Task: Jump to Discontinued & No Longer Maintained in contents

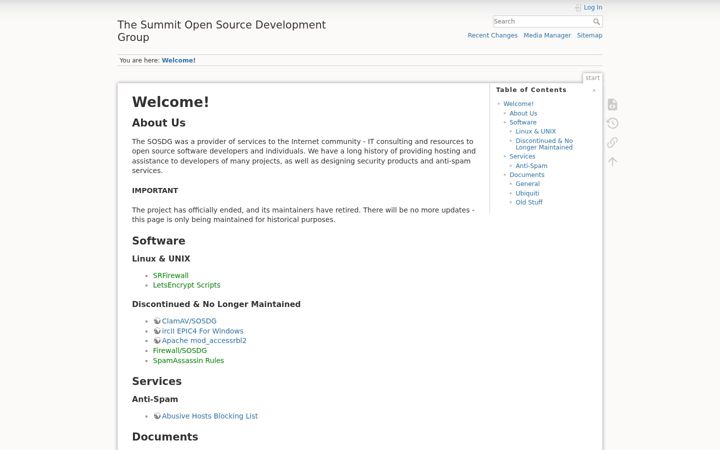Action: point(544,144)
